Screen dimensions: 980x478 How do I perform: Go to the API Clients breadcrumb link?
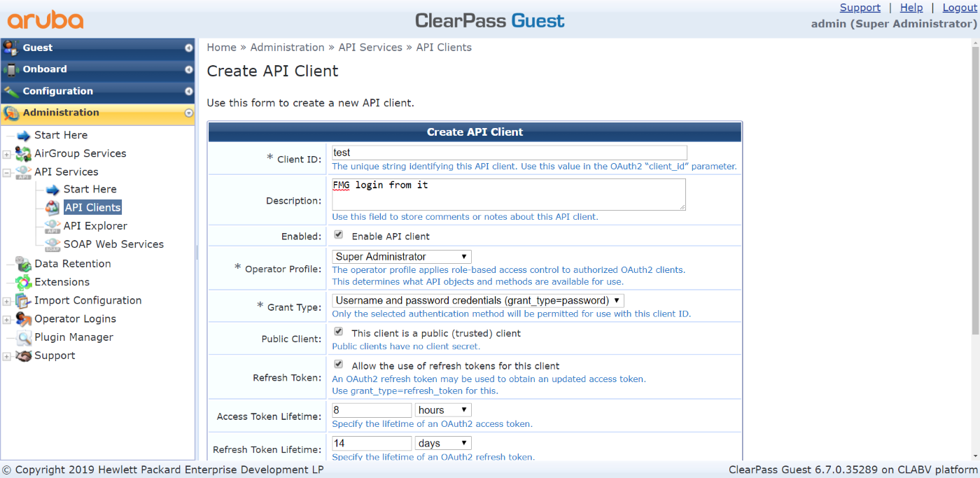point(444,48)
